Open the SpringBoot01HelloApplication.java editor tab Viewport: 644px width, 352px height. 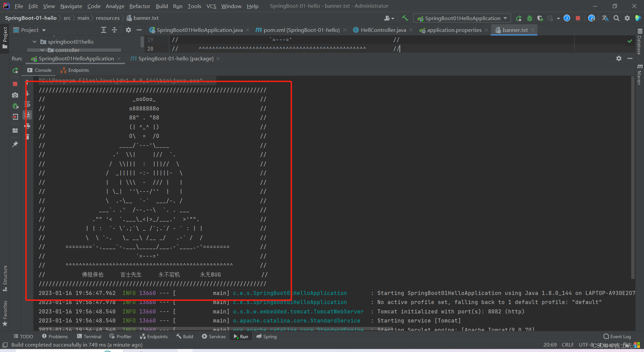coord(199,30)
